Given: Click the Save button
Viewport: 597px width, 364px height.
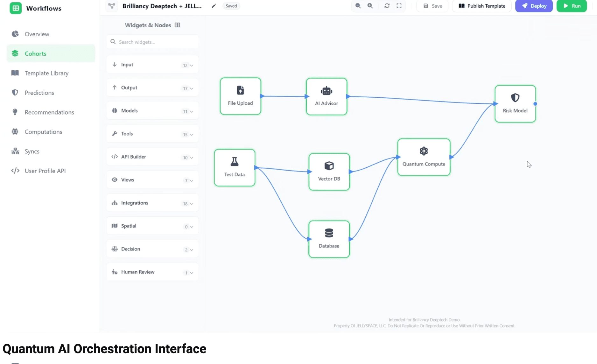Looking at the screenshot, I should click(432, 6).
